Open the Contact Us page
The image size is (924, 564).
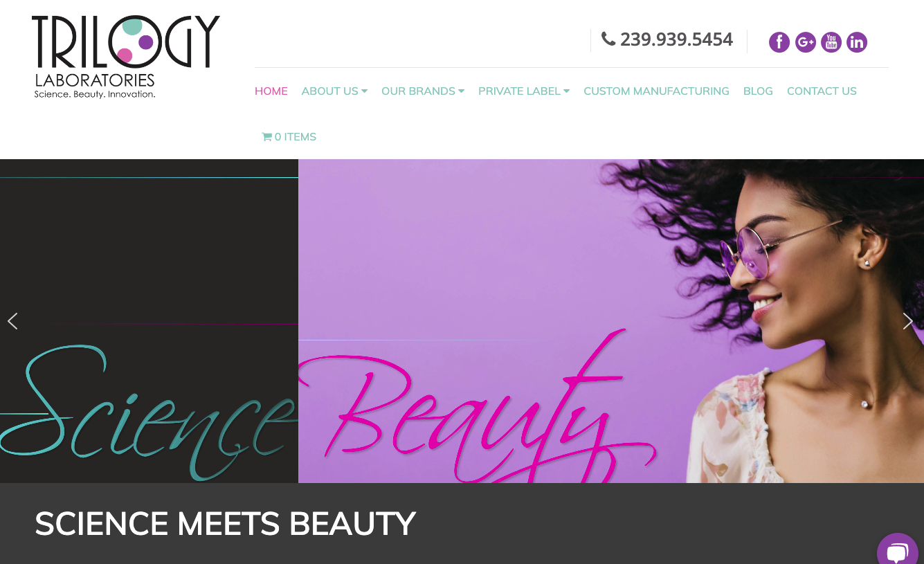tap(822, 91)
